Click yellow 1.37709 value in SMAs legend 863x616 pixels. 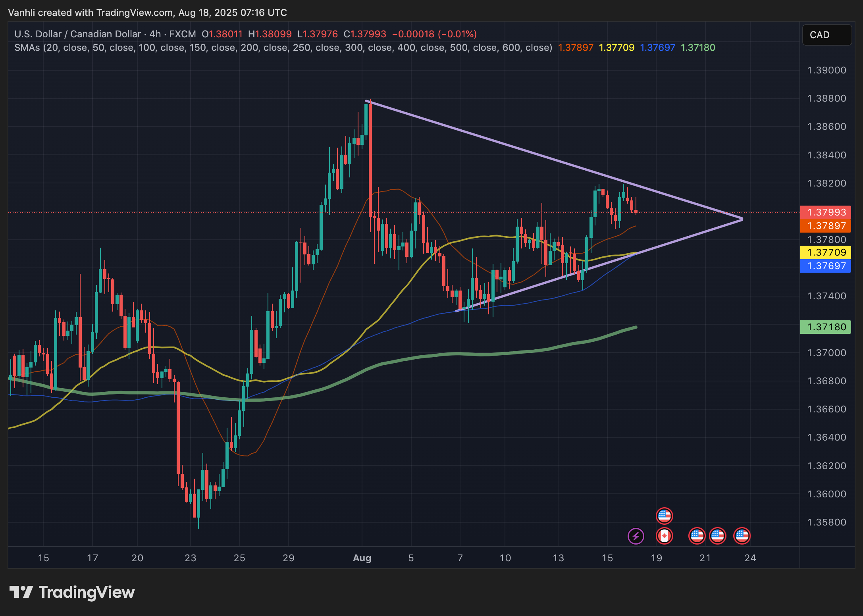(x=616, y=48)
